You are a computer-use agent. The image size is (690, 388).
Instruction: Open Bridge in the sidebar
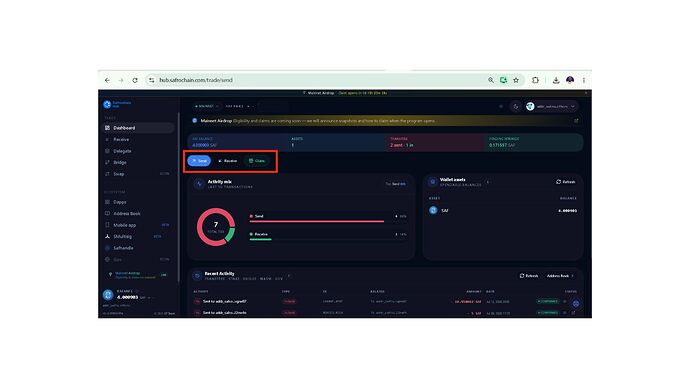pyautogui.click(x=138, y=162)
